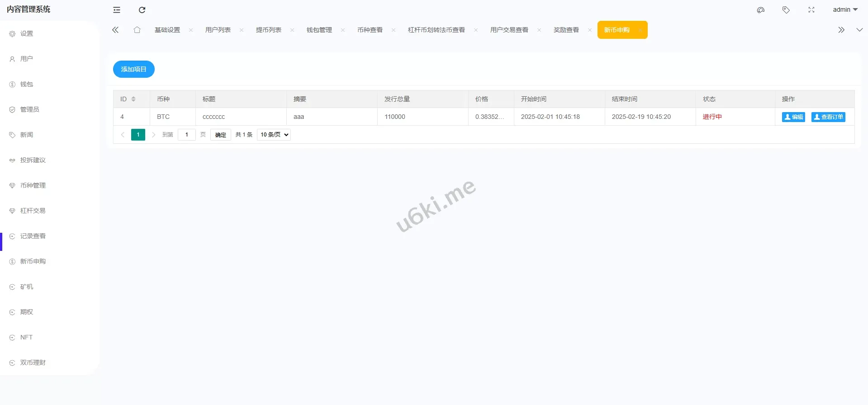
Task: Toggle fullscreen mode icon
Action: [811, 10]
